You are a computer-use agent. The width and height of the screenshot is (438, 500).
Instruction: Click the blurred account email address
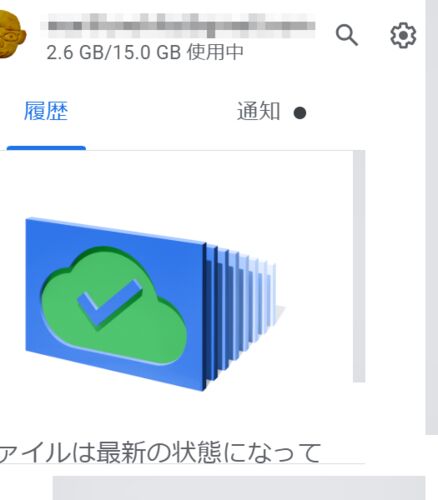(181, 25)
